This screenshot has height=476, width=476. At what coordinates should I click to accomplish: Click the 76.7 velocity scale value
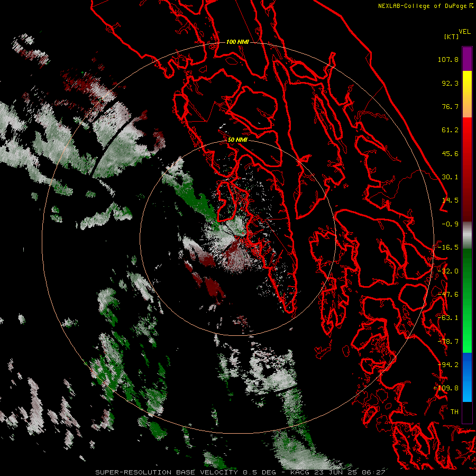[450, 106]
